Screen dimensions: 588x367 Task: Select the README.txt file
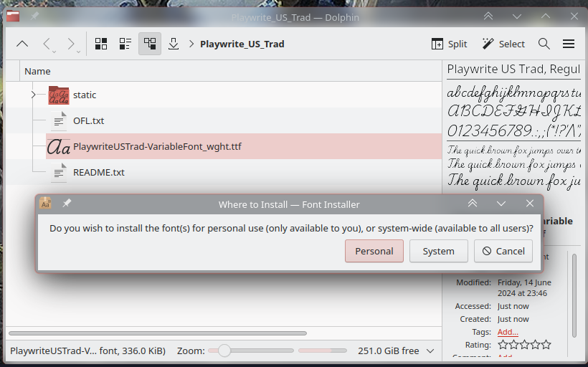[99, 172]
